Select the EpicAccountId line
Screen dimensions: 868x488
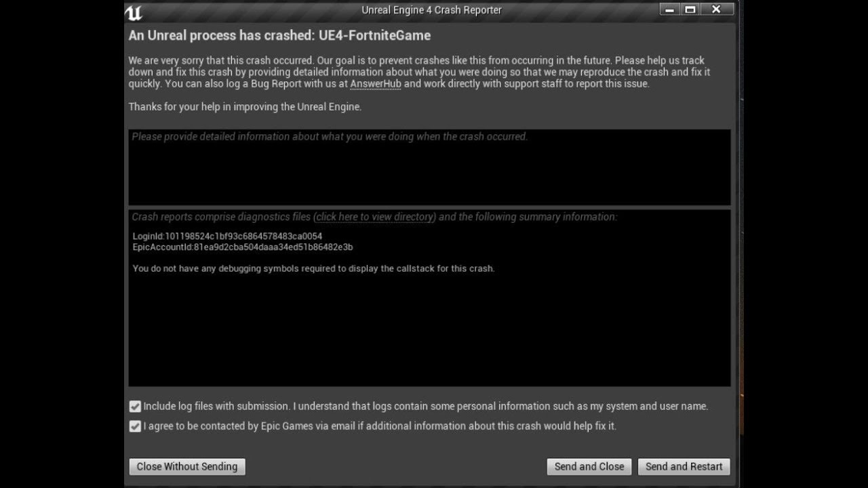[x=242, y=247]
